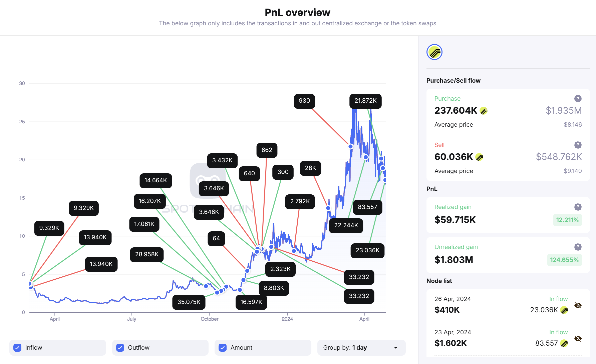Click the 12.211% gain badge
This screenshot has height=364, width=596.
coord(567,220)
